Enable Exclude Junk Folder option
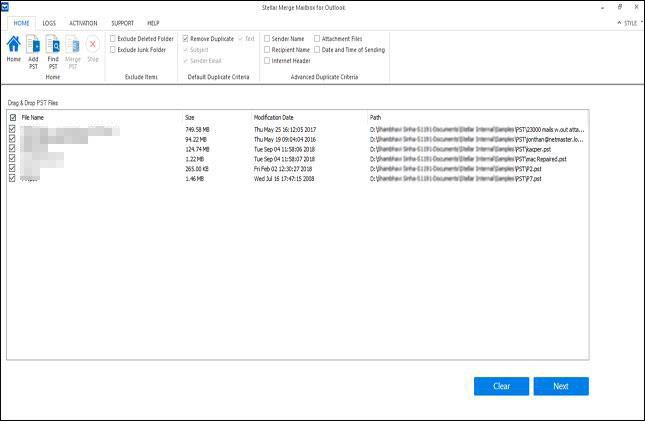 pos(113,49)
